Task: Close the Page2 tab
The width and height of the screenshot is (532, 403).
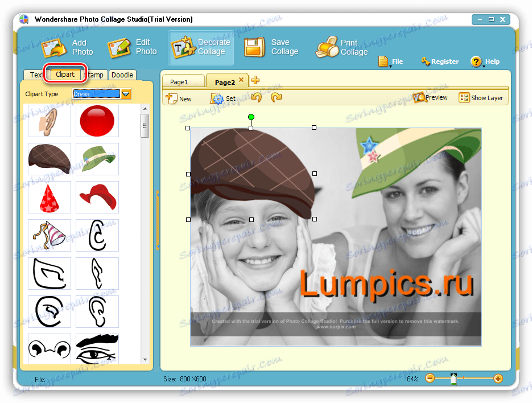Action: [241, 80]
